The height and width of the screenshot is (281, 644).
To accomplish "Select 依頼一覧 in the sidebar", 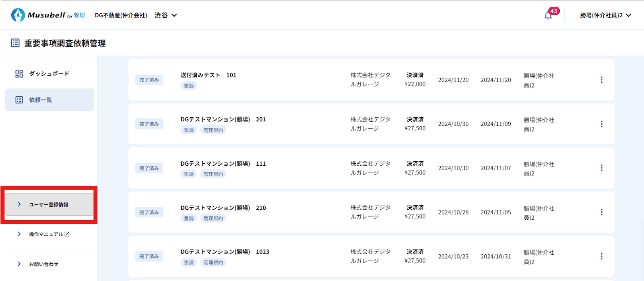I will tap(49, 100).
